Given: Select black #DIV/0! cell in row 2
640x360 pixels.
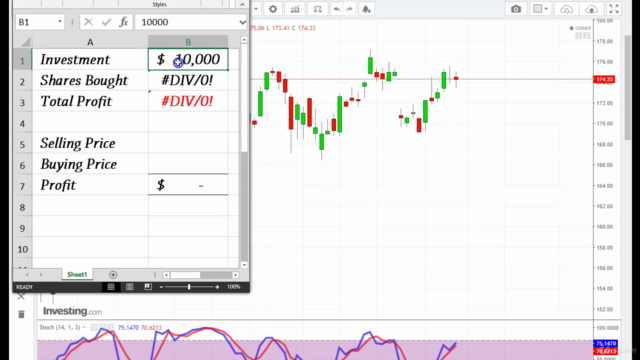Looking at the screenshot, I should click(x=188, y=80).
